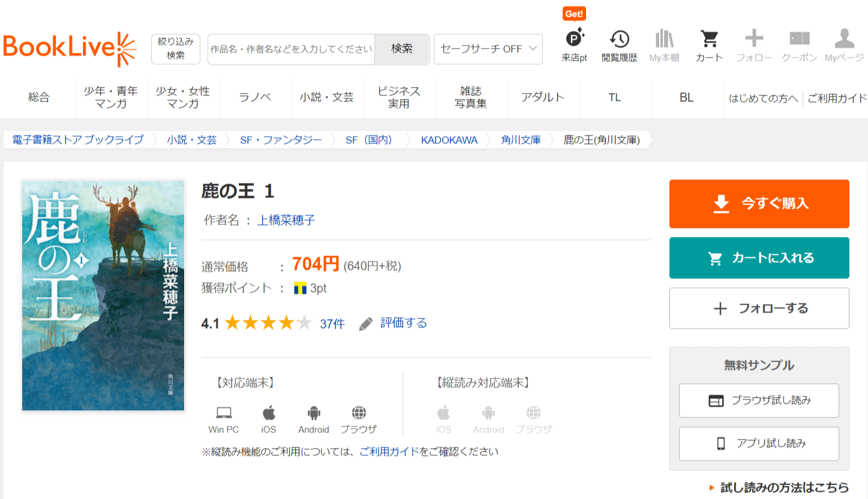Expand the セーフサーチ OFF dropdown
Image resolution: width=868 pixels, height=499 pixels.
coord(488,49)
